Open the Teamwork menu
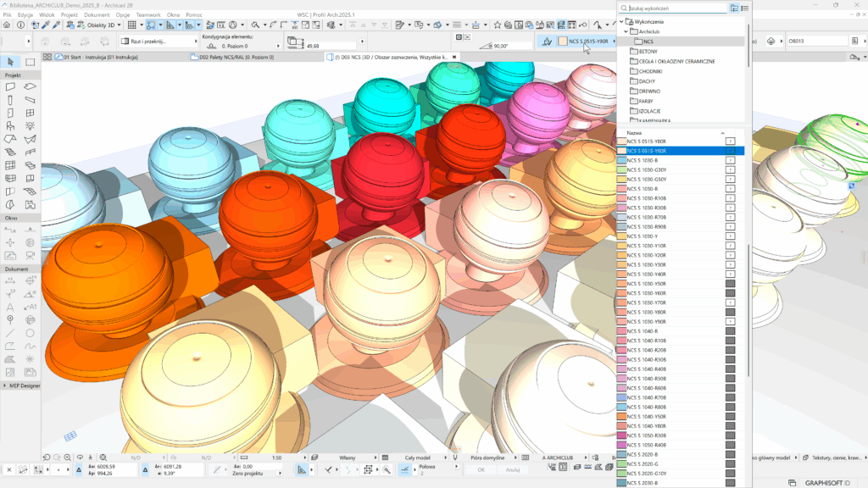This screenshot has width=868, height=488. click(148, 15)
